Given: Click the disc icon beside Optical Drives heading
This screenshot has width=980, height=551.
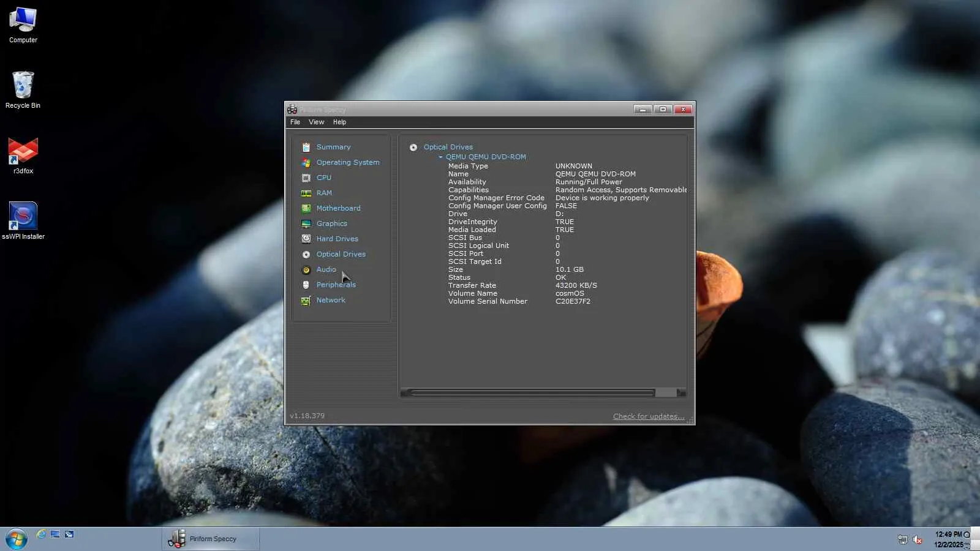Looking at the screenshot, I should point(413,147).
